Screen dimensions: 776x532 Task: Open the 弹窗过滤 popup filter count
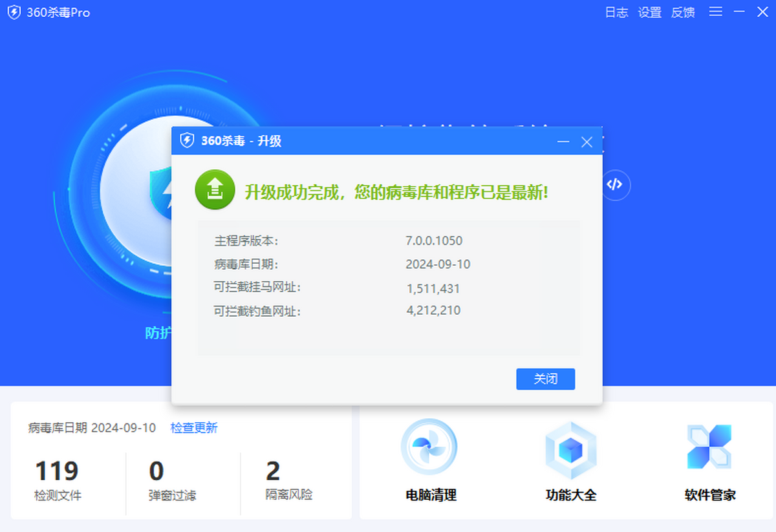pyautogui.click(x=171, y=481)
